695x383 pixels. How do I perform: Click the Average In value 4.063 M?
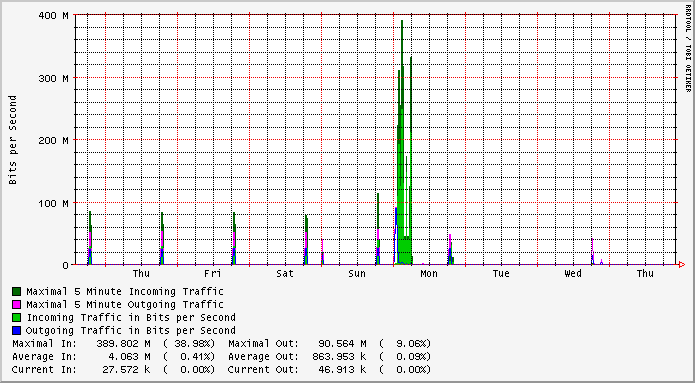[129, 356]
